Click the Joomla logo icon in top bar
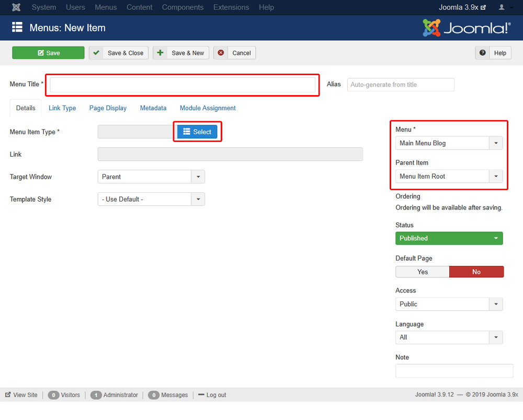This screenshot has width=523, height=420. (x=16, y=7)
